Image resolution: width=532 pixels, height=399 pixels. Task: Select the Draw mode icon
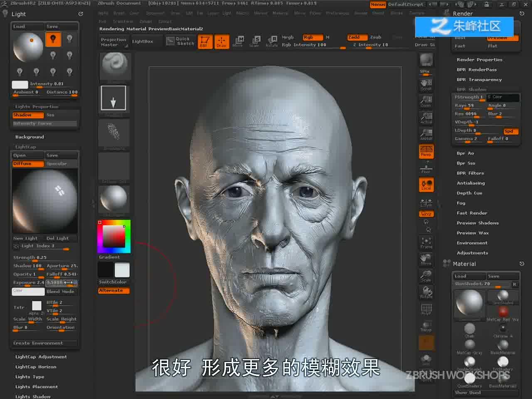(x=221, y=42)
